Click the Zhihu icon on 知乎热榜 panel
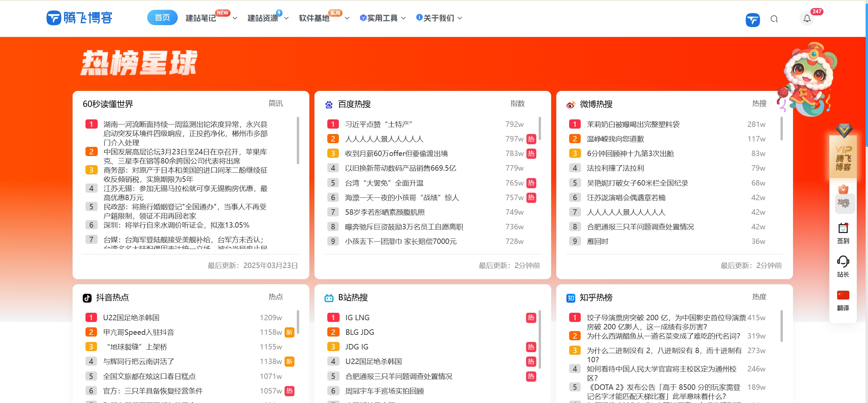Viewport: 868px width, 403px height. coord(571,298)
